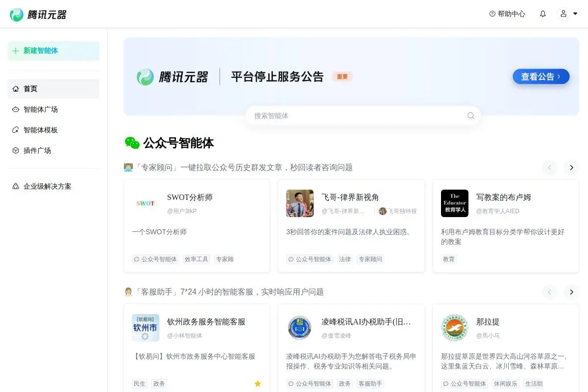Click the cube icon beside 插件广场
The height and width of the screenshot is (392, 588).
[x=16, y=150]
